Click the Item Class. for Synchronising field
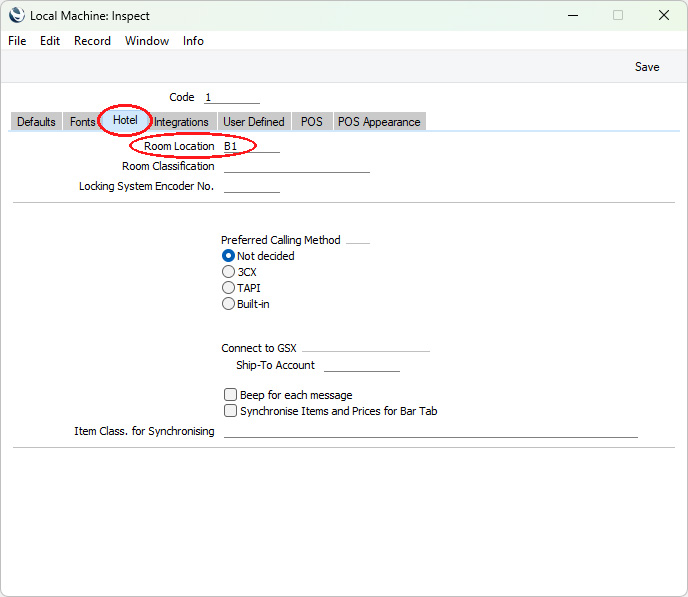 430,431
